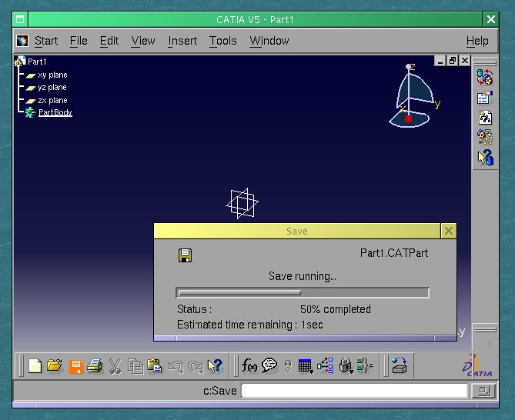The width and height of the screenshot is (515, 420).
Task: Click the Save progress bar
Action: [303, 292]
